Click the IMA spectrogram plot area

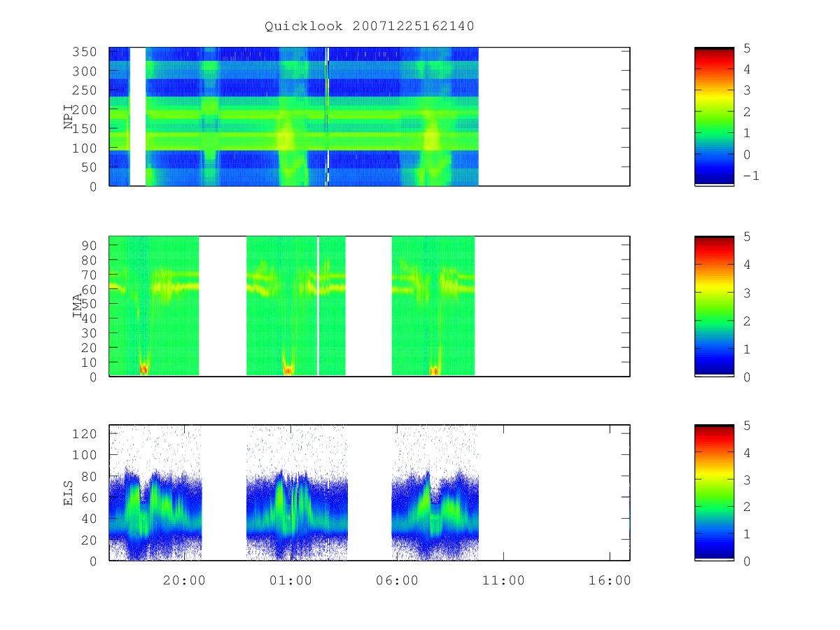click(369, 306)
